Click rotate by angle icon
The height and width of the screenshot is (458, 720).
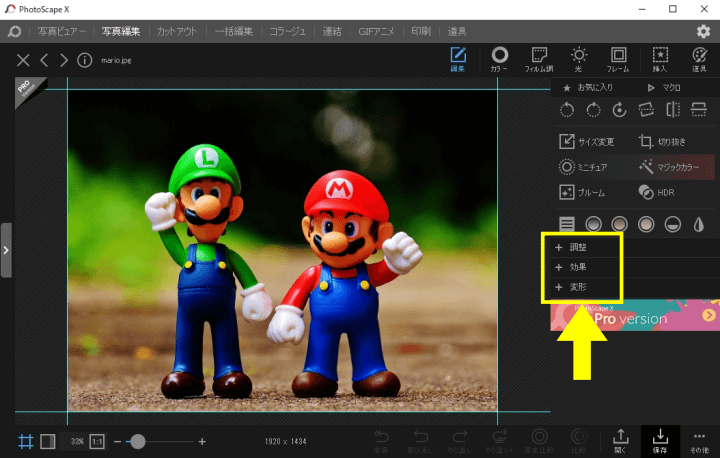[619, 110]
